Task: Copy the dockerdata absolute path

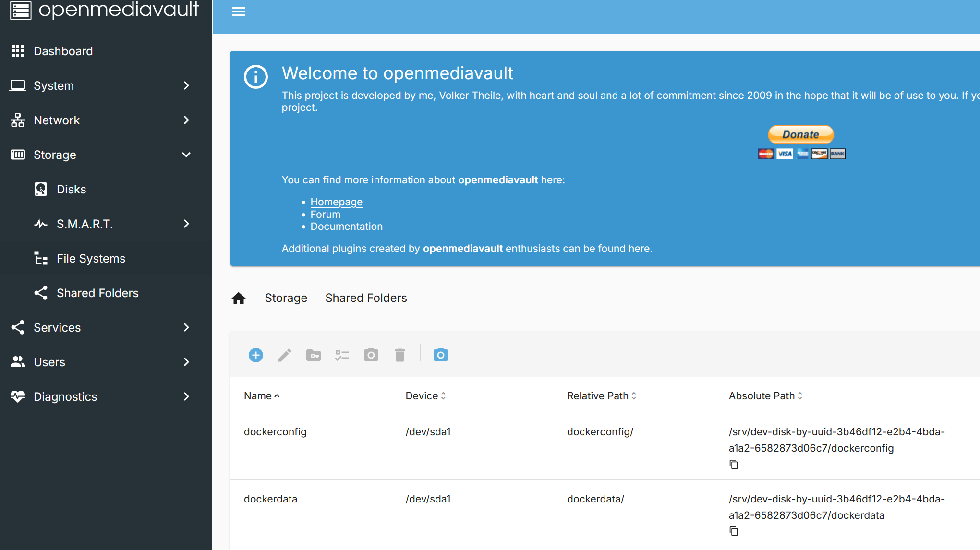Action: coord(734,531)
